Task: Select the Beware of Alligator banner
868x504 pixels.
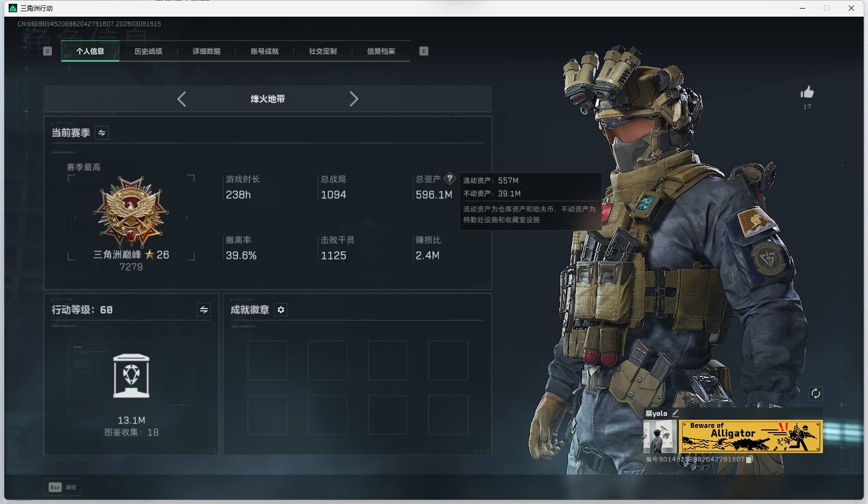Action: [751, 435]
